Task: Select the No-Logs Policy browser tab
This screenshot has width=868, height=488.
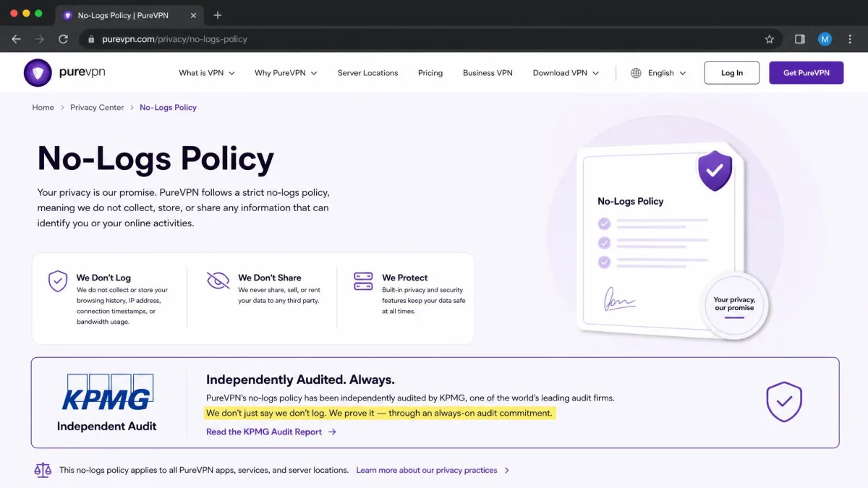Action: click(x=128, y=15)
